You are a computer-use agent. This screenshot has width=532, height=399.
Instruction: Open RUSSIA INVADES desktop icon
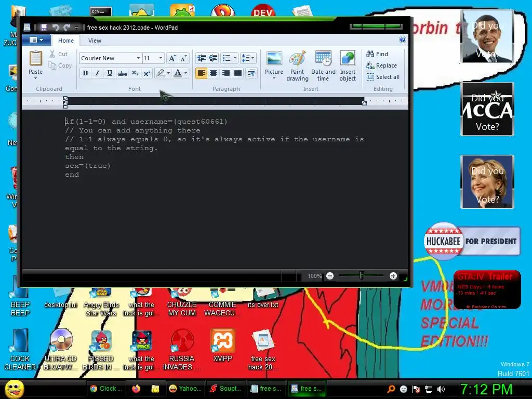(x=181, y=350)
